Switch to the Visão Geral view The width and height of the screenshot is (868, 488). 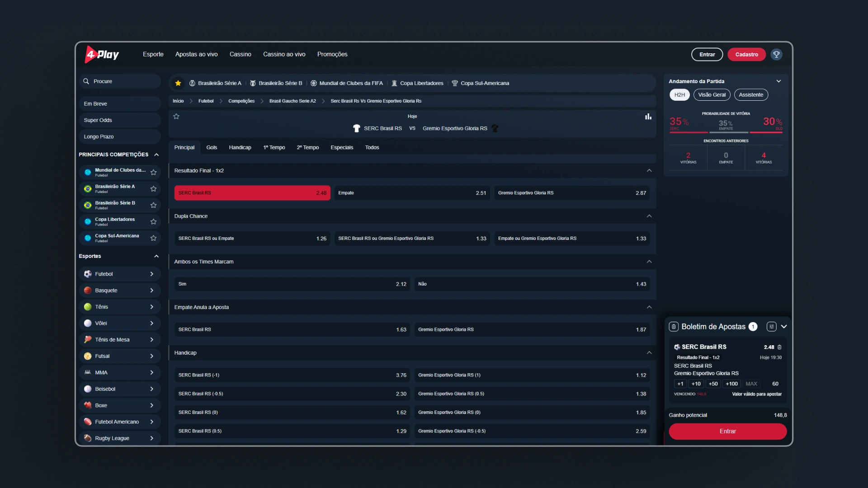click(712, 95)
